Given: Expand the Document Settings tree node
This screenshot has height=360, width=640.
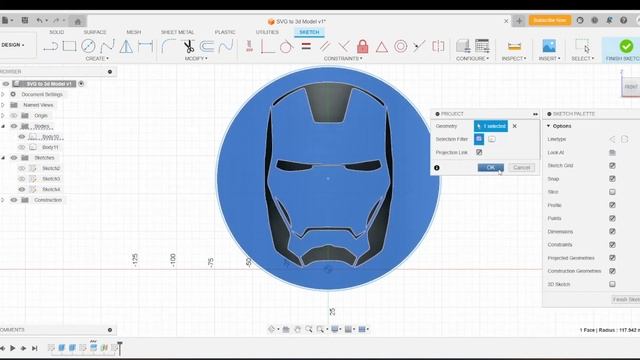Looking at the screenshot, I should 3,94.
